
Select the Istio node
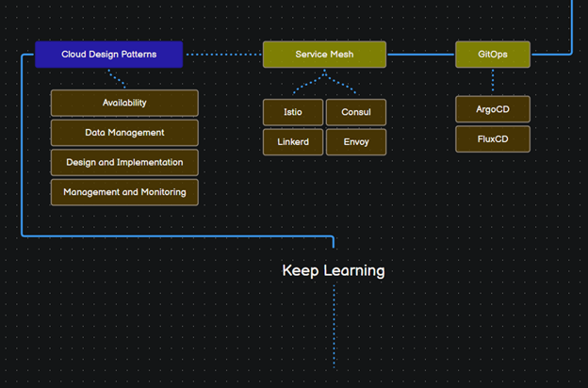[x=293, y=112]
